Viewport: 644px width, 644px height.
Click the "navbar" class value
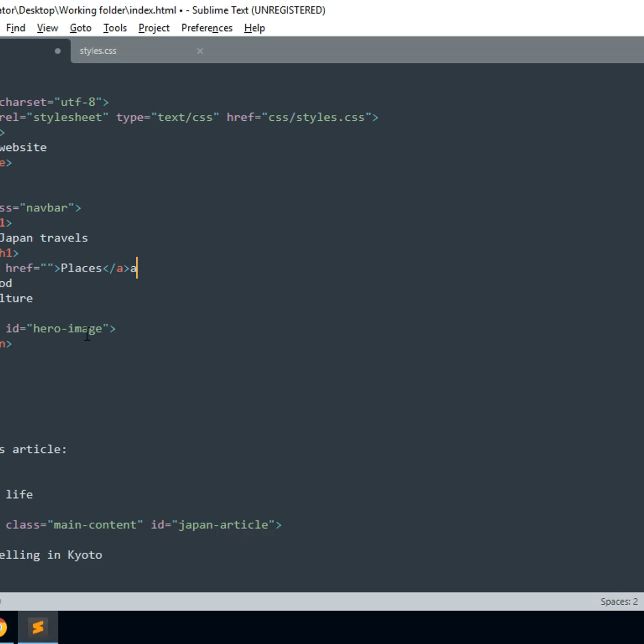[x=47, y=208]
